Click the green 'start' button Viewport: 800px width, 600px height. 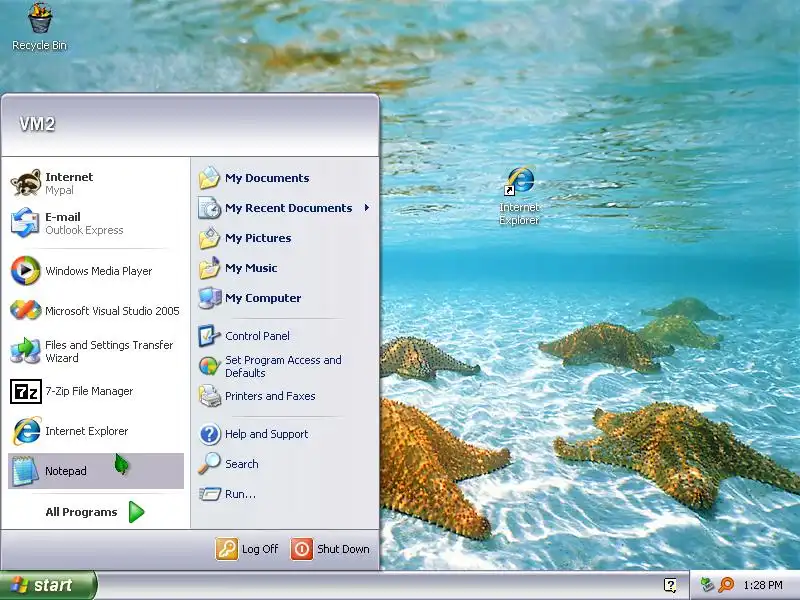48,585
